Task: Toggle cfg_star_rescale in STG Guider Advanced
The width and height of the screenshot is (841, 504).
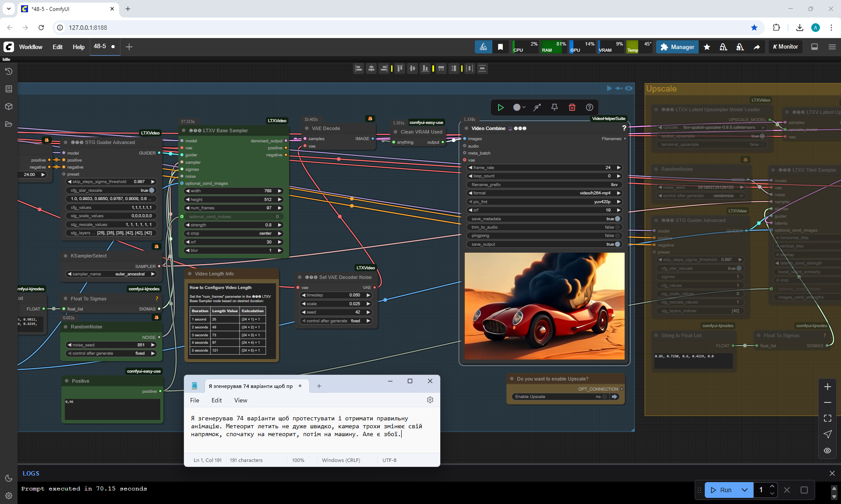Action: coord(152,190)
